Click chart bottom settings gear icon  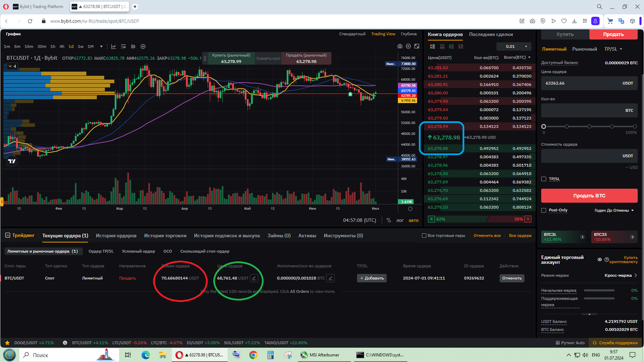411,209
